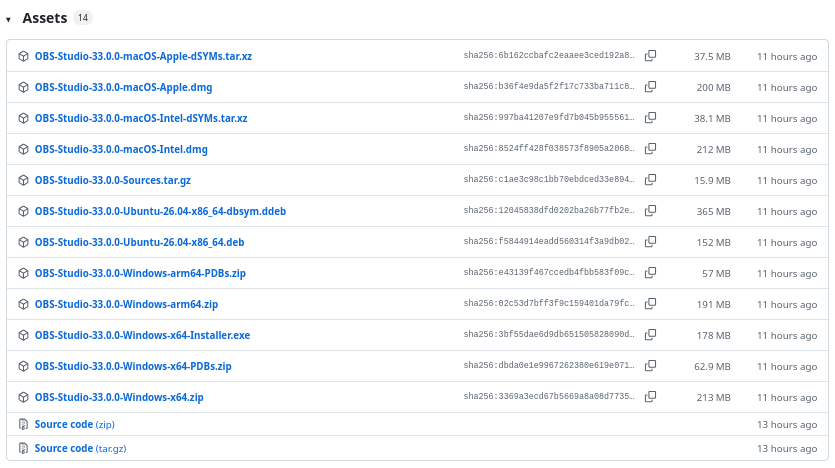Image resolution: width=835 pixels, height=468 pixels.
Task: Download Source code (tar.gz)
Action: pyautogui.click(x=80, y=448)
